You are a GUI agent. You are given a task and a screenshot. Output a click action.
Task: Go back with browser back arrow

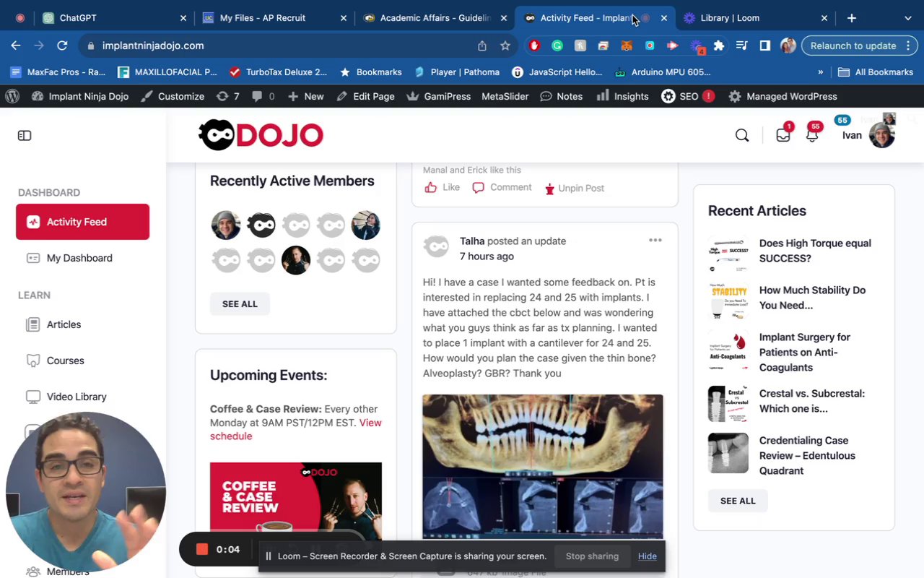(x=16, y=46)
